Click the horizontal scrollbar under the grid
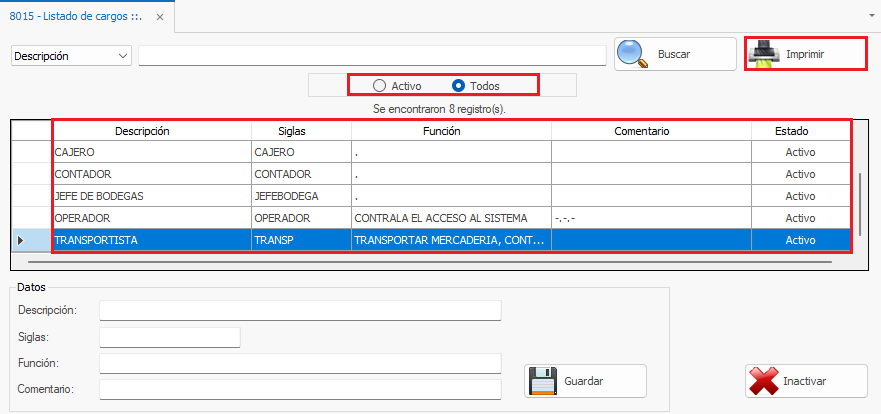Screen dimensions: 881x414 (x=440, y=262)
